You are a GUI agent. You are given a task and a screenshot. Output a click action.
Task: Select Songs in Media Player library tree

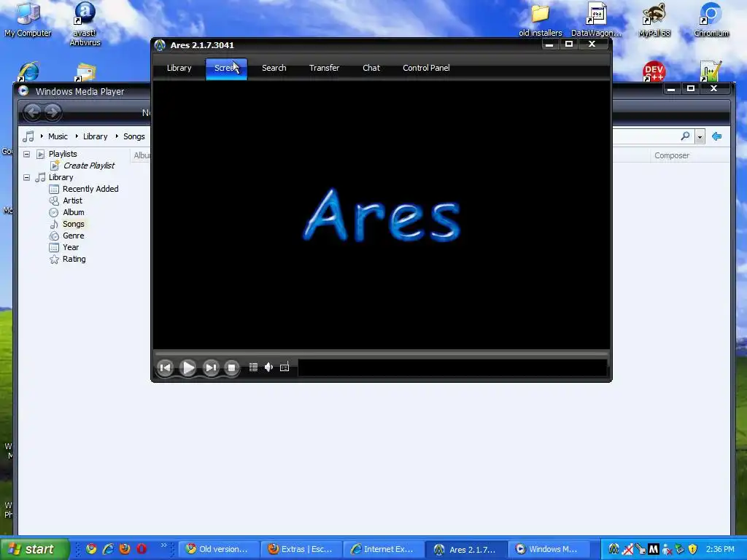(74, 224)
